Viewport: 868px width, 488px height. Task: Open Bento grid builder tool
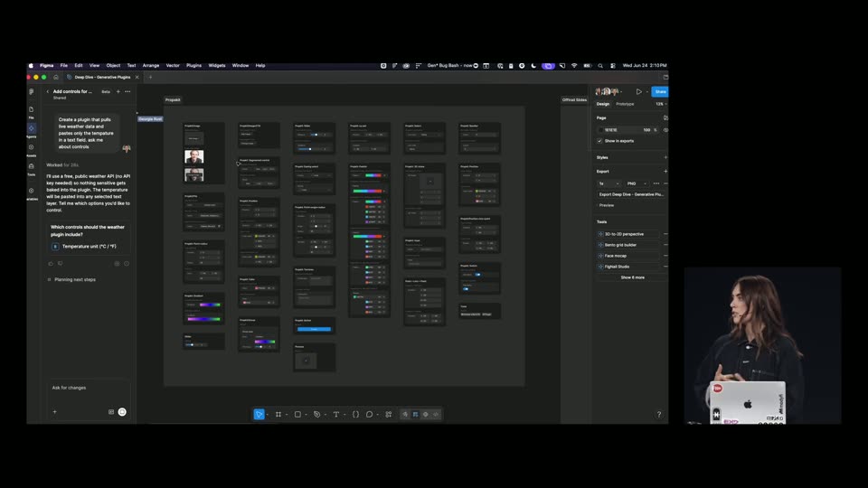point(627,245)
